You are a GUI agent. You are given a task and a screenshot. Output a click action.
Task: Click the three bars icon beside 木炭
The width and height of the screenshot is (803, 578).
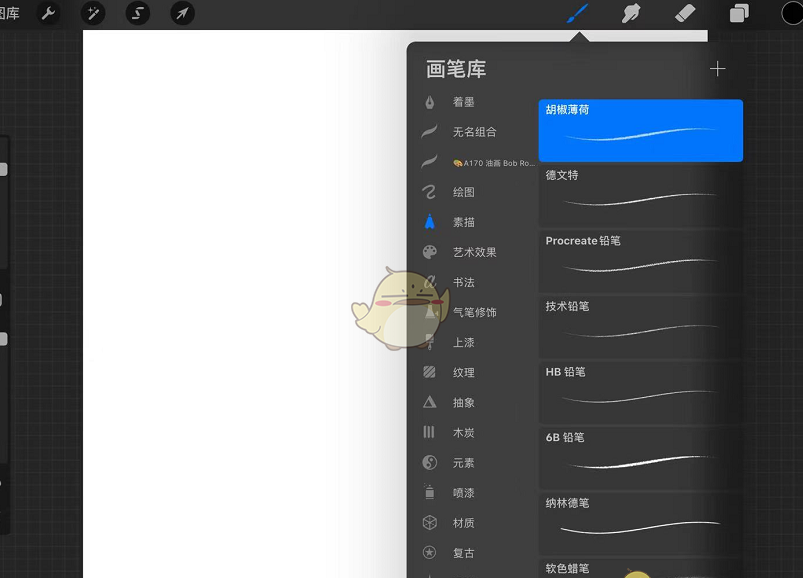click(429, 432)
